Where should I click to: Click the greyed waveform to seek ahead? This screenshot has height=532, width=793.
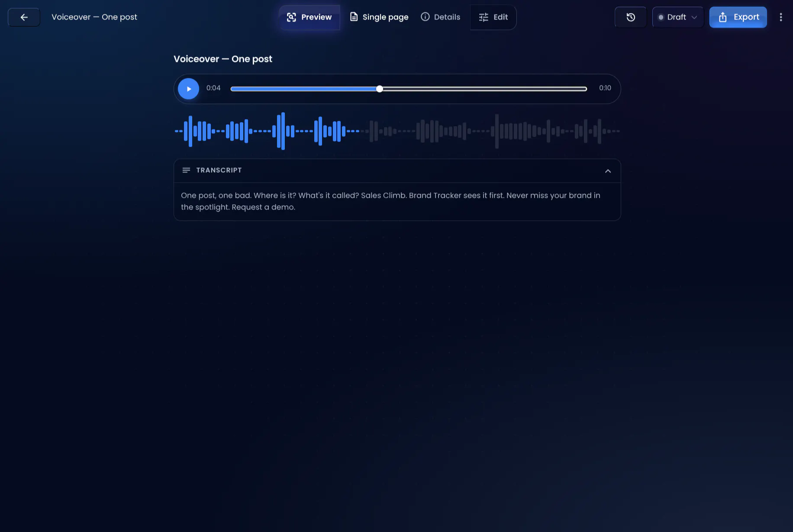pyautogui.click(x=490, y=131)
